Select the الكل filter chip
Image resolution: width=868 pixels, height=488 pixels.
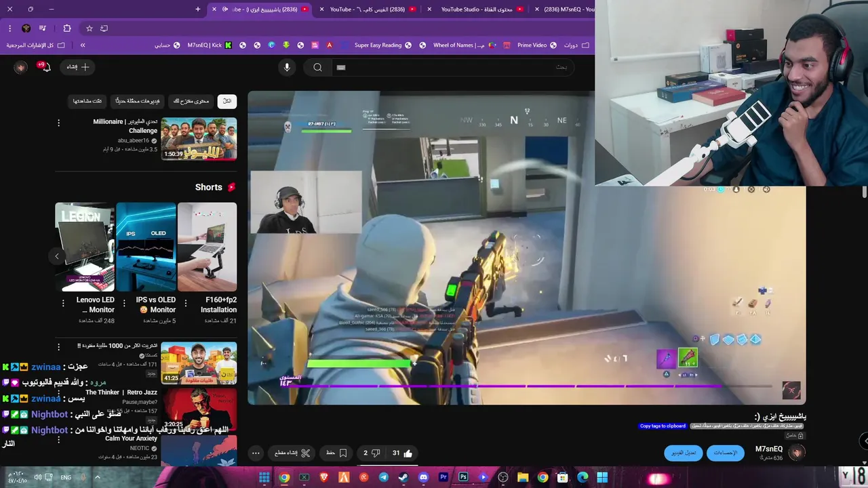(226, 101)
